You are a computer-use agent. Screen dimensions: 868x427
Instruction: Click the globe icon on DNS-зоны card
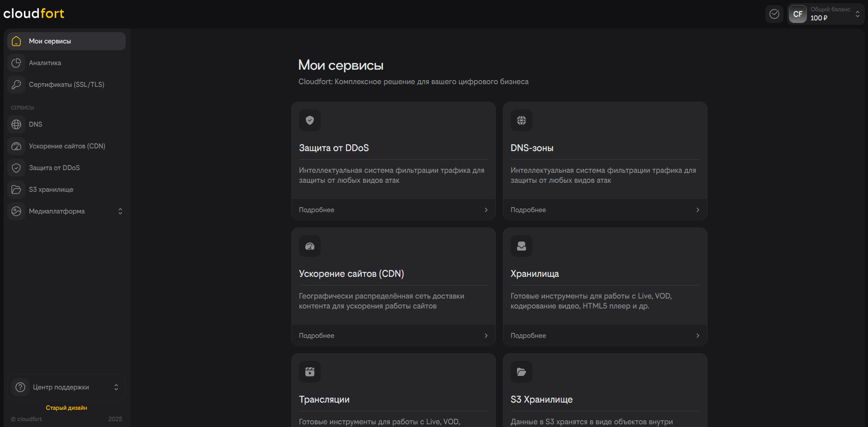(x=522, y=120)
